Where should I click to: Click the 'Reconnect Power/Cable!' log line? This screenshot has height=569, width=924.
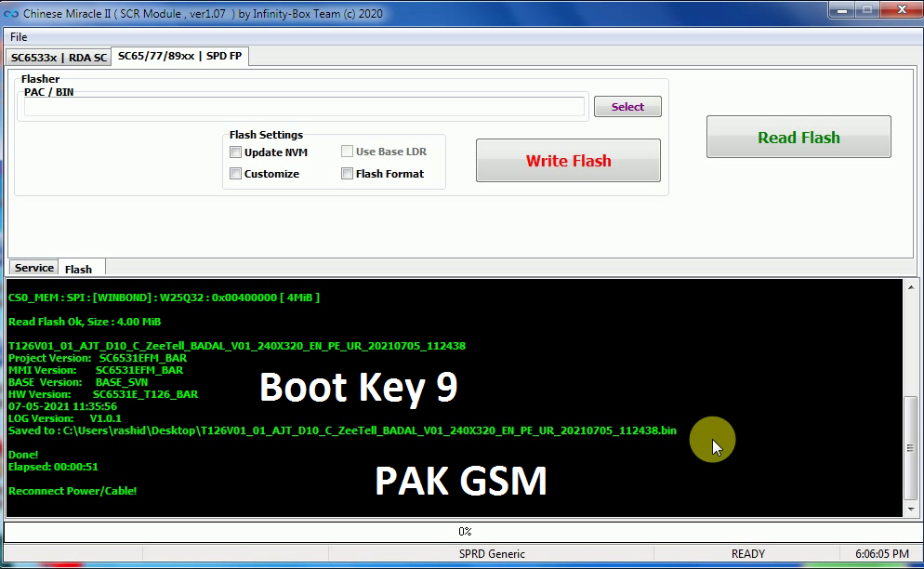coord(73,491)
